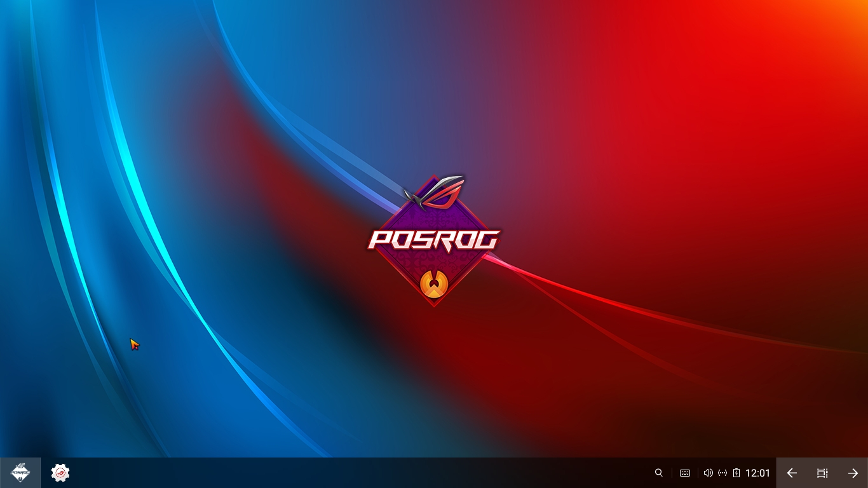Open the on-screen keyboard icon
Screen dimensions: 868x488
685,473
